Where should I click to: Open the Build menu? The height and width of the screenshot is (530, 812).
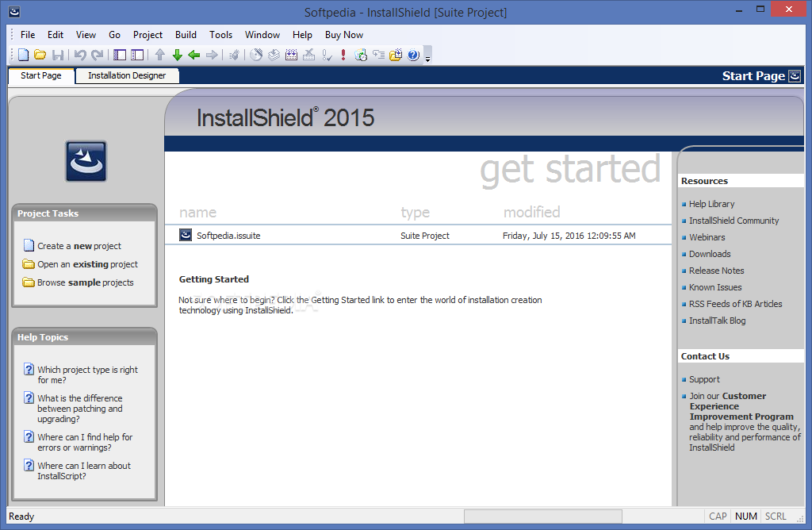coord(186,35)
